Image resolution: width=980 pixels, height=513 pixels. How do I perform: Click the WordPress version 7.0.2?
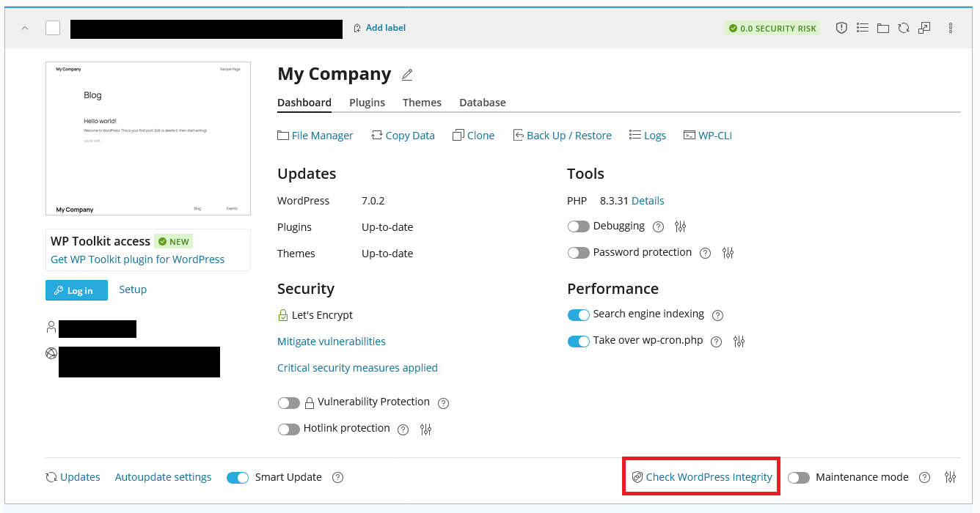click(x=373, y=201)
